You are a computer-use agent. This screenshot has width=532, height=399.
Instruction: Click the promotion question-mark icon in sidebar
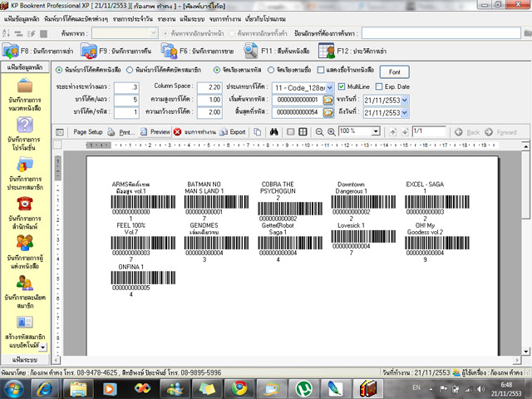[x=25, y=125]
